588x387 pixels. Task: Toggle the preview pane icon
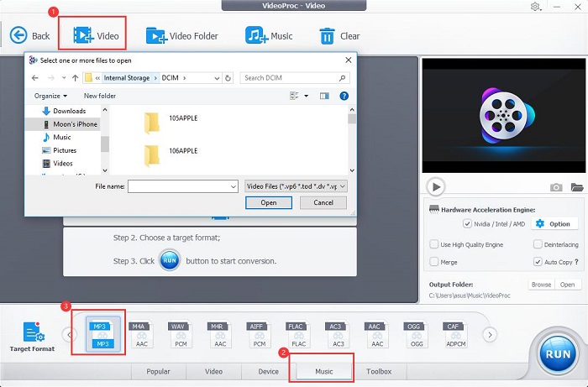coord(324,97)
